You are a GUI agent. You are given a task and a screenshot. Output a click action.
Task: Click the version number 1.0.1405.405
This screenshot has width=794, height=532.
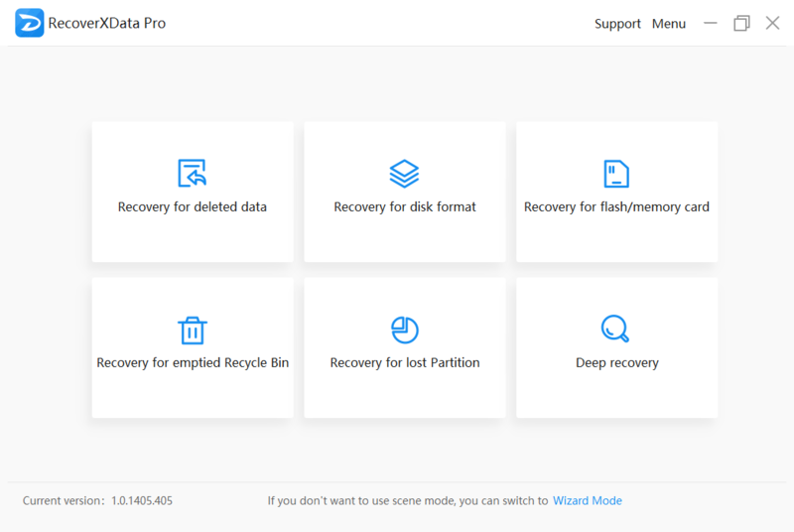click(x=142, y=500)
